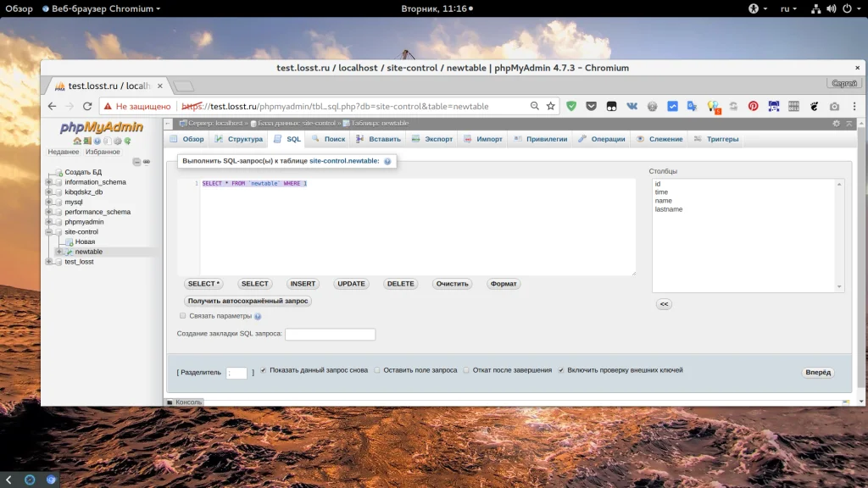868x488 pixels.
Task: Click the link-with-main-panel chain icon
Action: click(146, 162)
